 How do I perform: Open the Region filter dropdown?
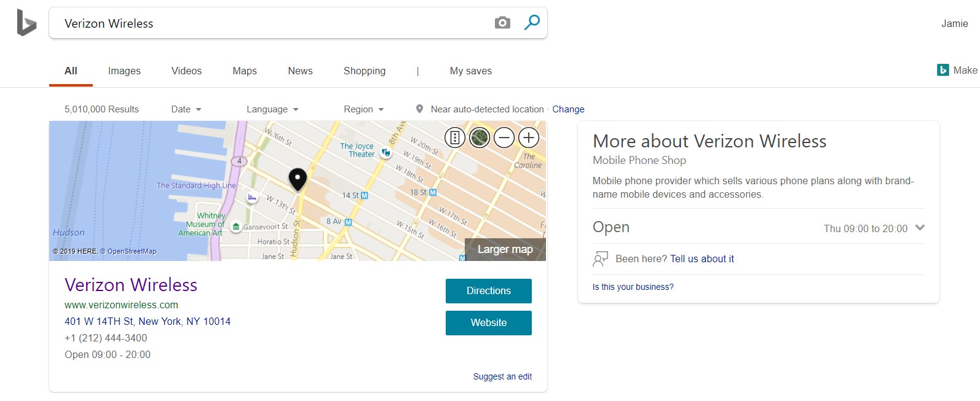[363, 109]
